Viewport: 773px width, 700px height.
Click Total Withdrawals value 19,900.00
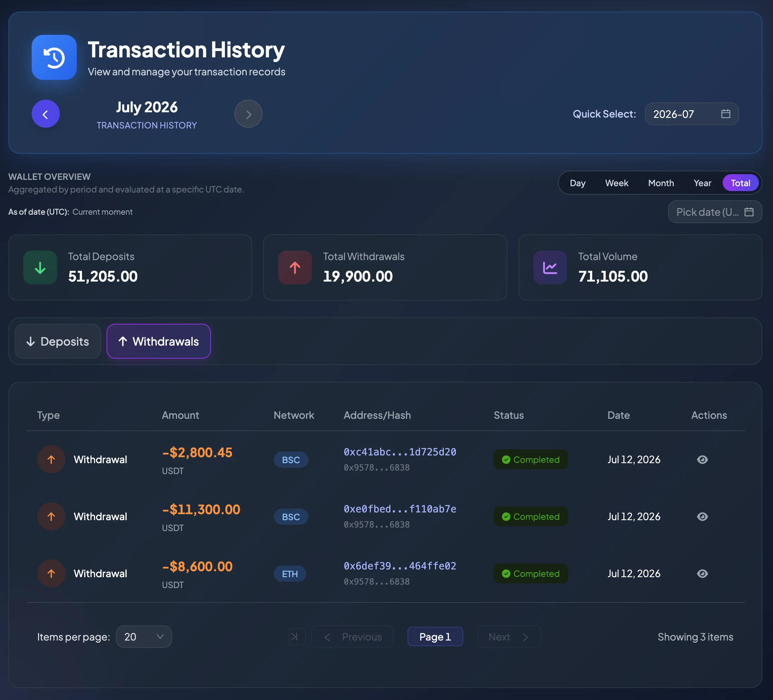tap(358, 276)
